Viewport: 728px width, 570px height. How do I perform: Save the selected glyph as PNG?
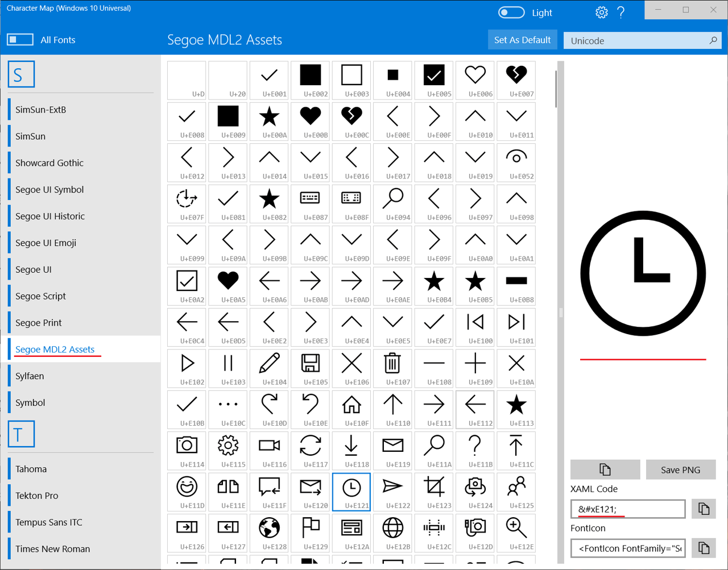tap(681, 469)
